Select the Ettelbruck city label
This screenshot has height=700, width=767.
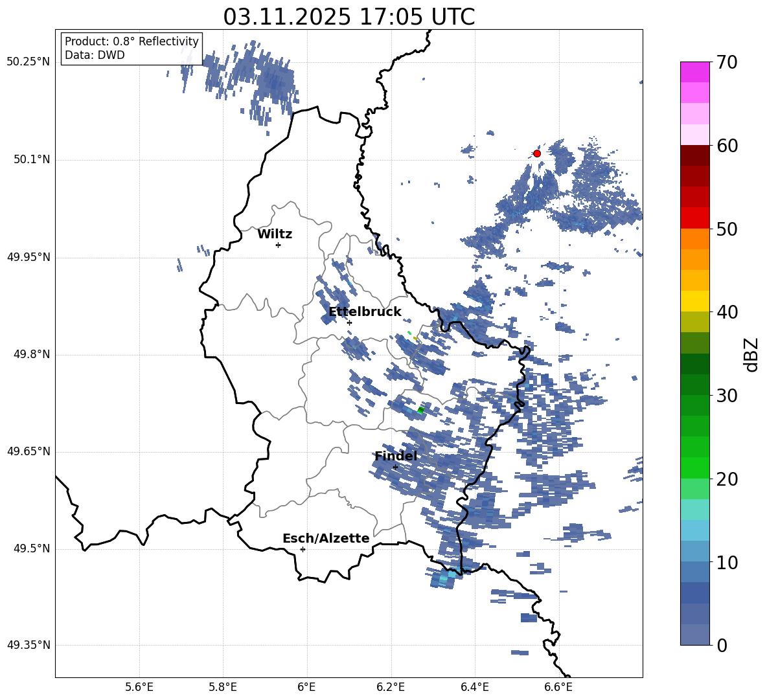coord(365,312)
